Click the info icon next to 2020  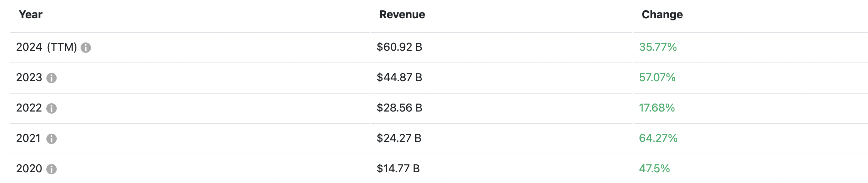coord(52,169)
